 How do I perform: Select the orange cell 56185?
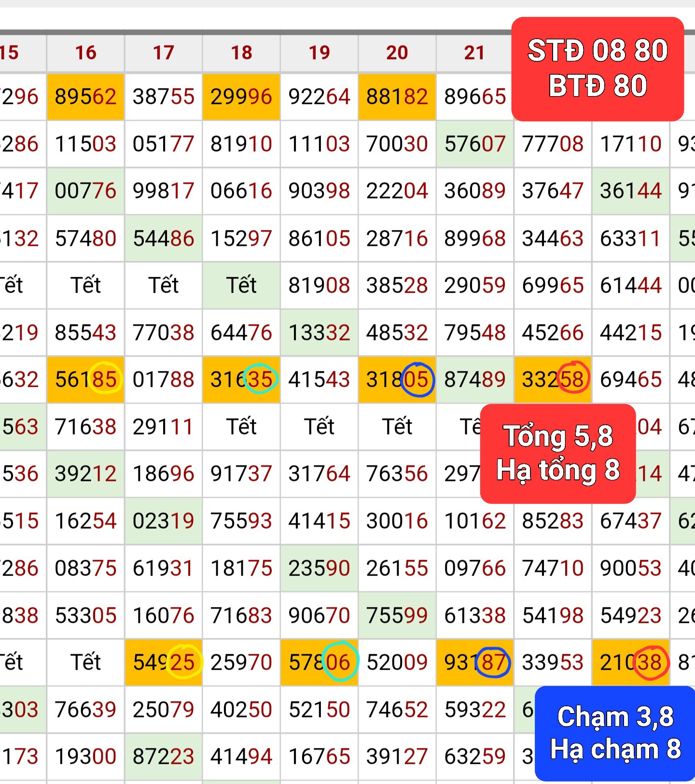coord(85,379)
